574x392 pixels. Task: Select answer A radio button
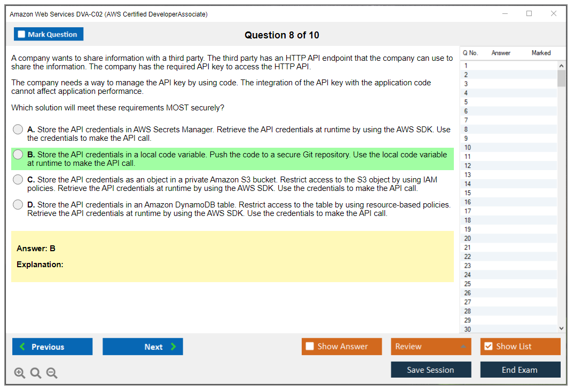tap(18, 130)
